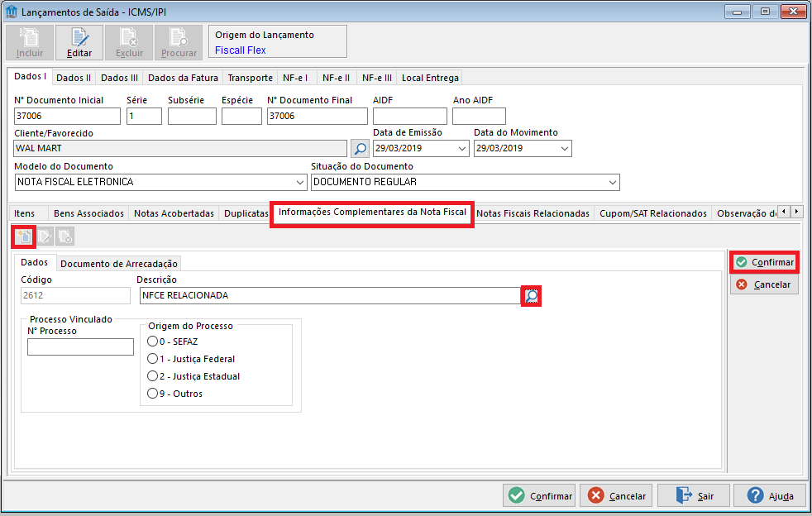Click Confirmar in the side panel

pyautogui.click(x=764, y=262)
